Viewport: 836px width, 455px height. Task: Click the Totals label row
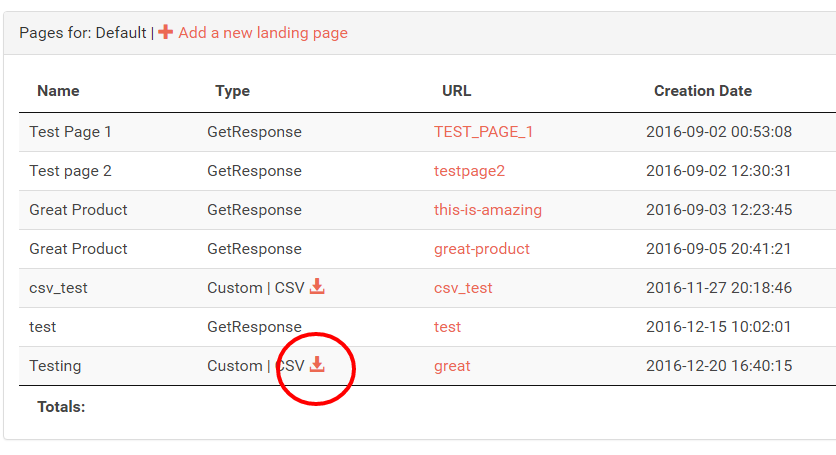61,407
